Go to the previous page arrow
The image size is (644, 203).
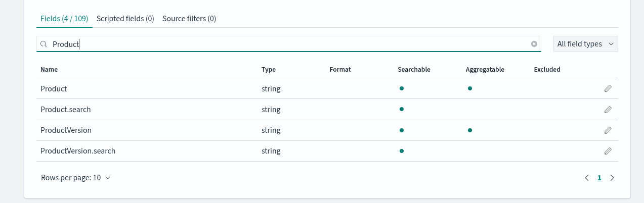point(587,178)
